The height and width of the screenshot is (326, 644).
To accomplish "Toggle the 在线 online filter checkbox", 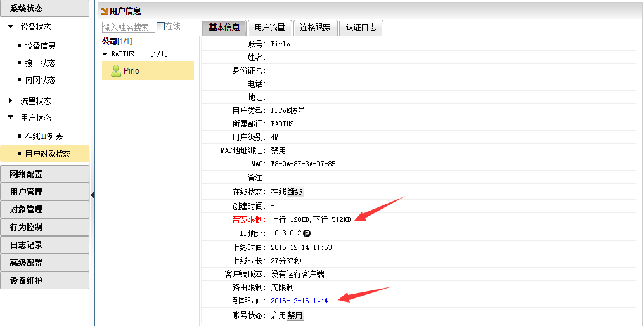I will click(x=161, y=27).
